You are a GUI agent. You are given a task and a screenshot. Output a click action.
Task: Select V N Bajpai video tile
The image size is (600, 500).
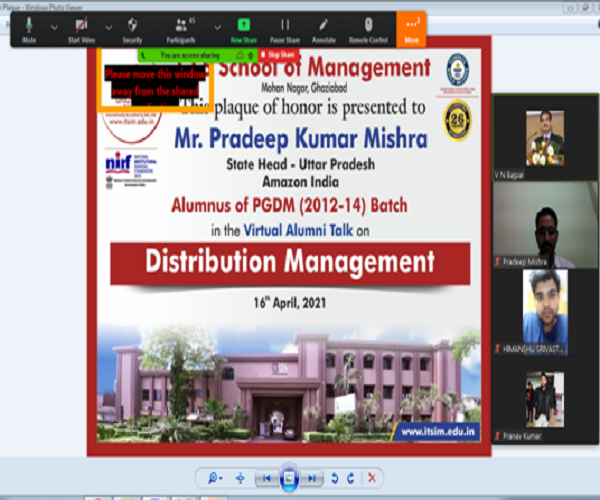pyautogui.click(x=545, y=138)
